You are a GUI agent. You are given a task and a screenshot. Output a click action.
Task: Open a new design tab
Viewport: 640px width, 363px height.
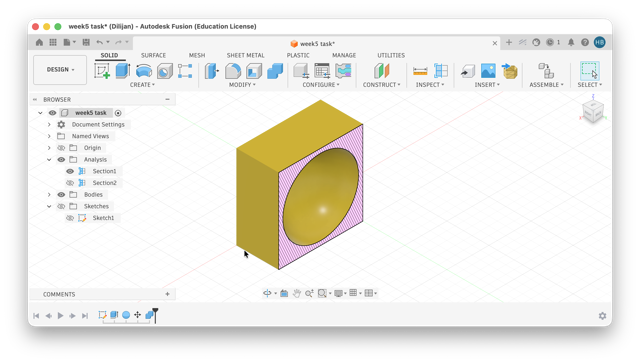pos(509,42)
